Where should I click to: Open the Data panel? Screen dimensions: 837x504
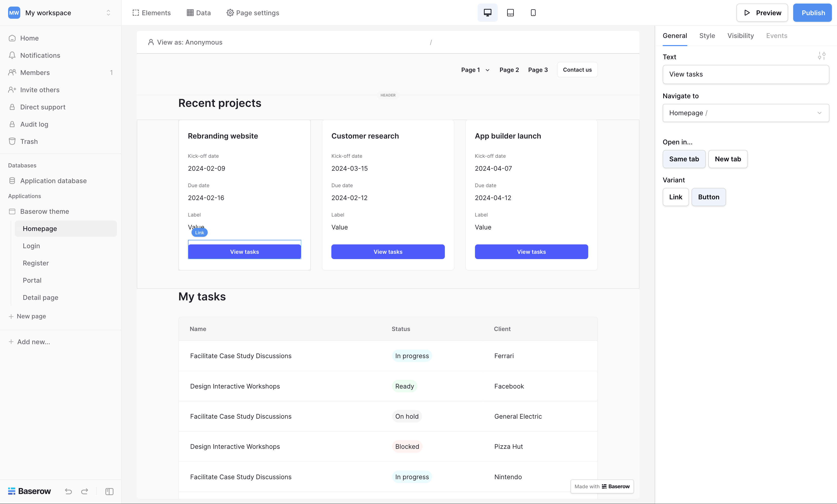198,13
